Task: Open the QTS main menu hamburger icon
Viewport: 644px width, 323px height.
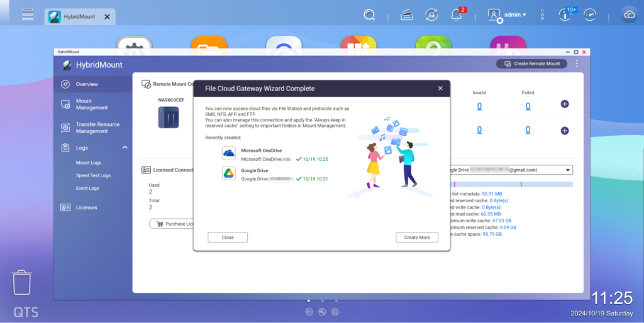Action: coord(27,14)
